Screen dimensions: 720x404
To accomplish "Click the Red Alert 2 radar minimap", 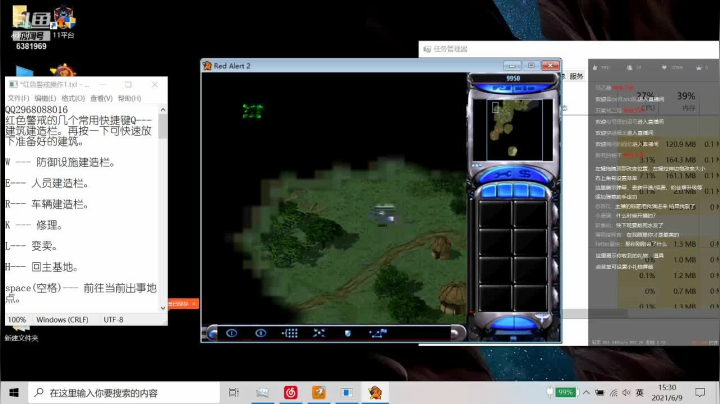I will (514, 129).
